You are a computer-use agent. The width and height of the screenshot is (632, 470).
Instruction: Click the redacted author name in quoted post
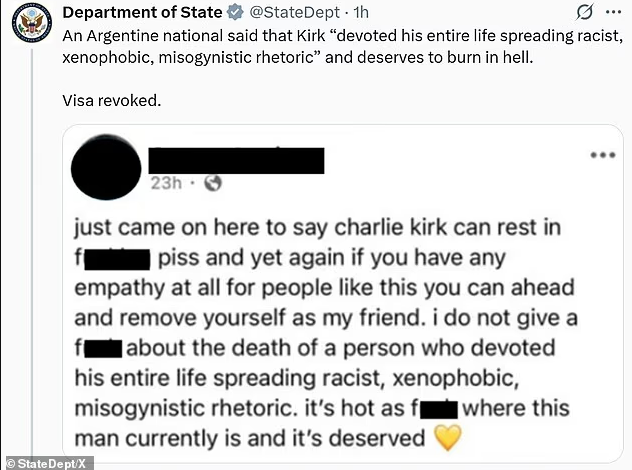(237, 160)
